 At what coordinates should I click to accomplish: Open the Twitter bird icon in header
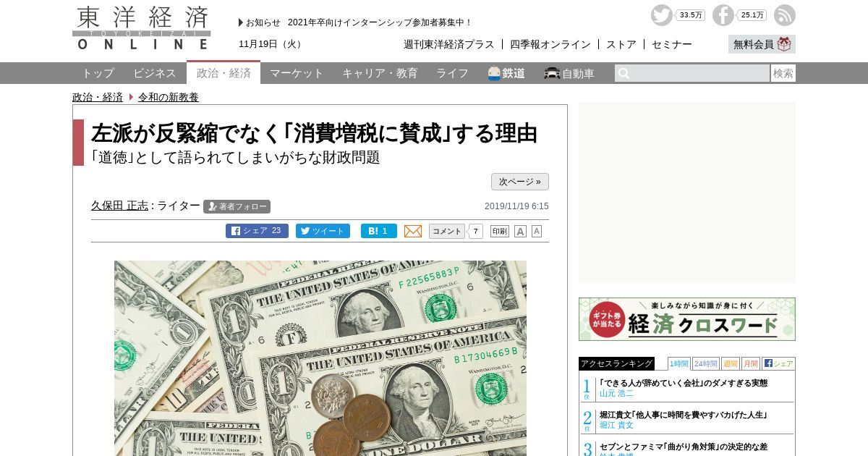pyautogui.click(x=661, y=15)
